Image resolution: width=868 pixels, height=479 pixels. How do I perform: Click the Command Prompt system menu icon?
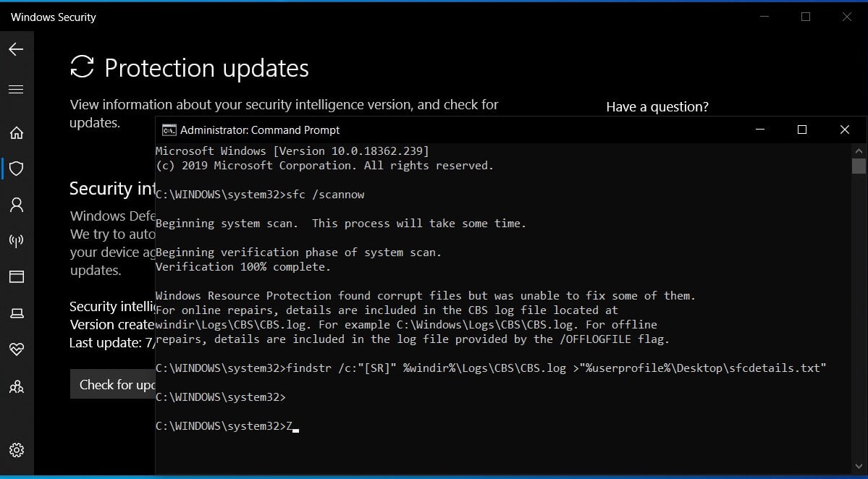[168, 130]
